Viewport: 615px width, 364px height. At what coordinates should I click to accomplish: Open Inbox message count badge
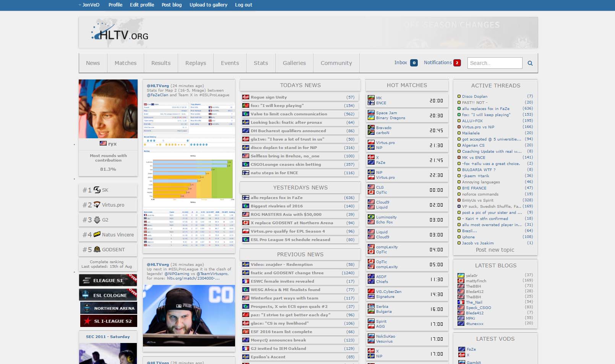point(414,63)
